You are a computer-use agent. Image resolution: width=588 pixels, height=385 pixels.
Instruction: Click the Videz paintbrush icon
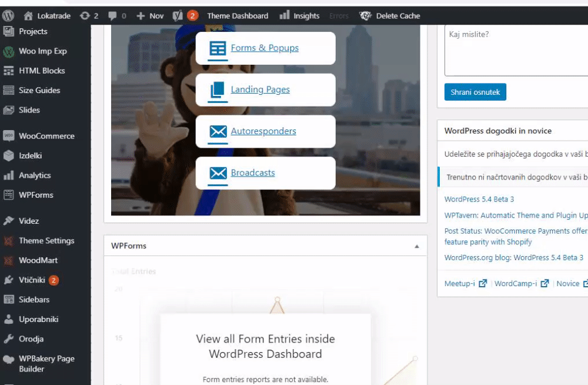9,221
